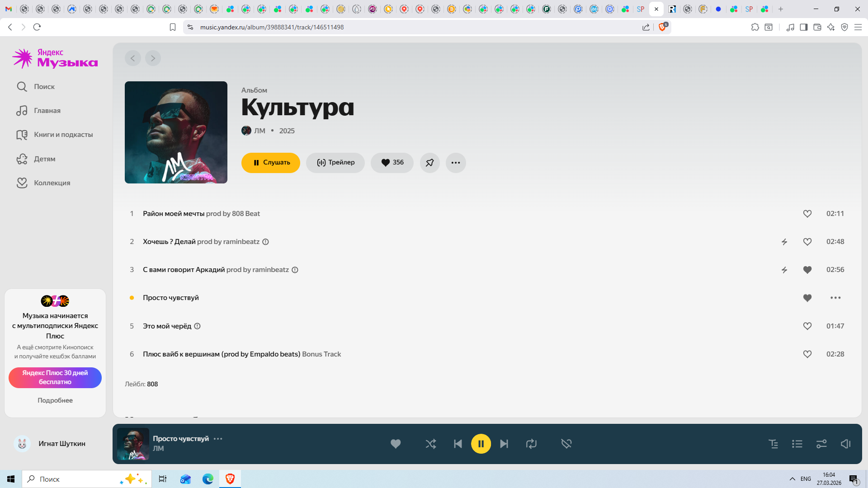
Task: Open playback settings sliders icon
Action: click(821, 444)
